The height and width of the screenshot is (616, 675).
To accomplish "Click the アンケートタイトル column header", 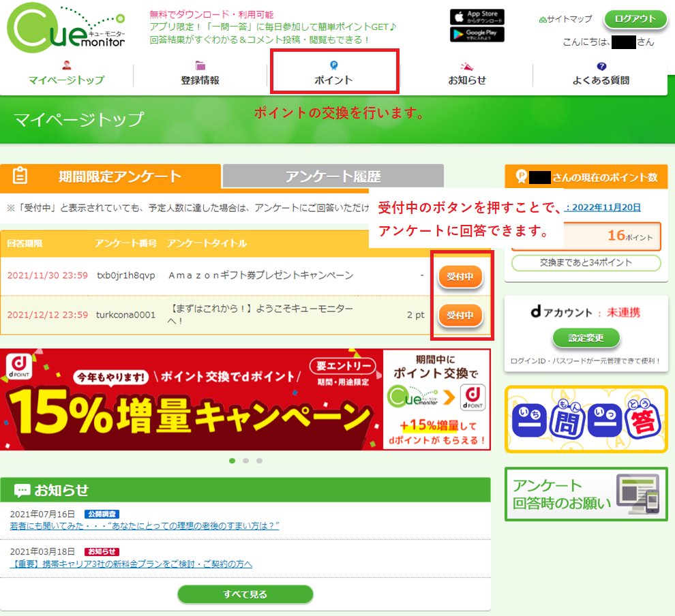I will click(207, 243).
